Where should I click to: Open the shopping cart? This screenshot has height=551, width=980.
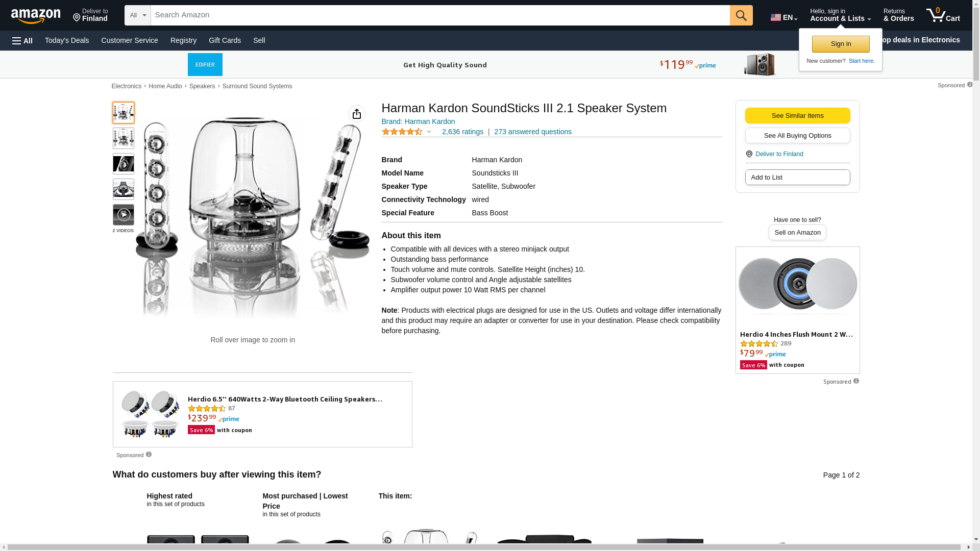point(943,15)
